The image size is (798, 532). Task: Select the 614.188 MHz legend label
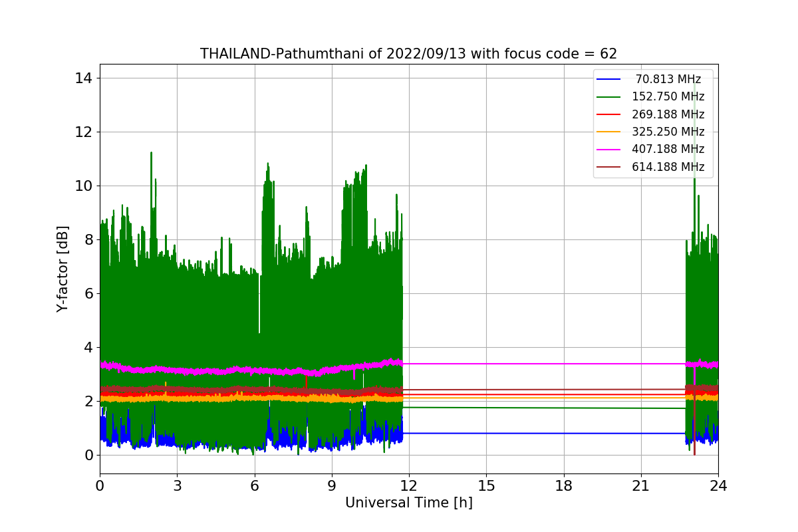click(x=668, y=167)
